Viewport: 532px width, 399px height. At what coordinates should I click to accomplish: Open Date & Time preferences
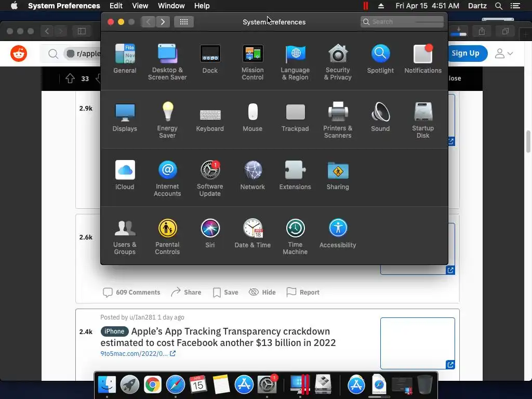tap(252, 233)
